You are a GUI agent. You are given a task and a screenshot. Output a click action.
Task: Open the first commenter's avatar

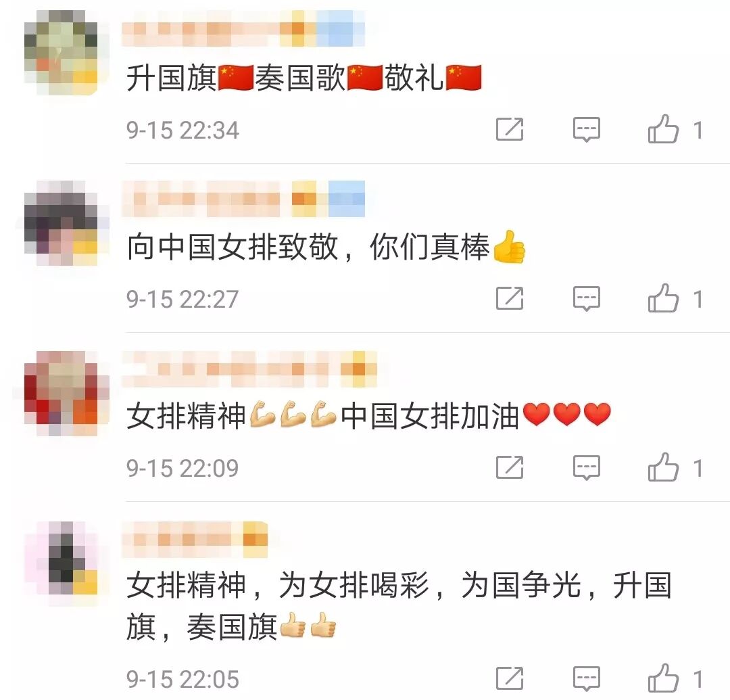tap(61, 53)
